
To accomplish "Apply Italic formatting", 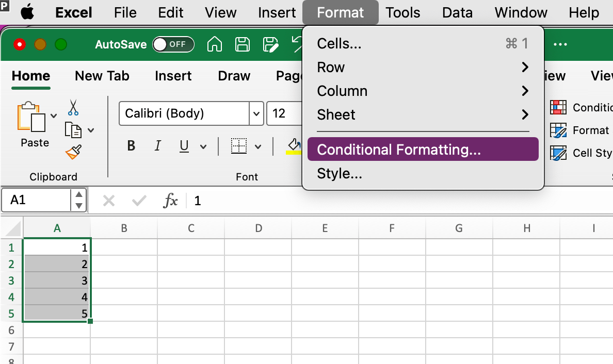I will (158, 146).
